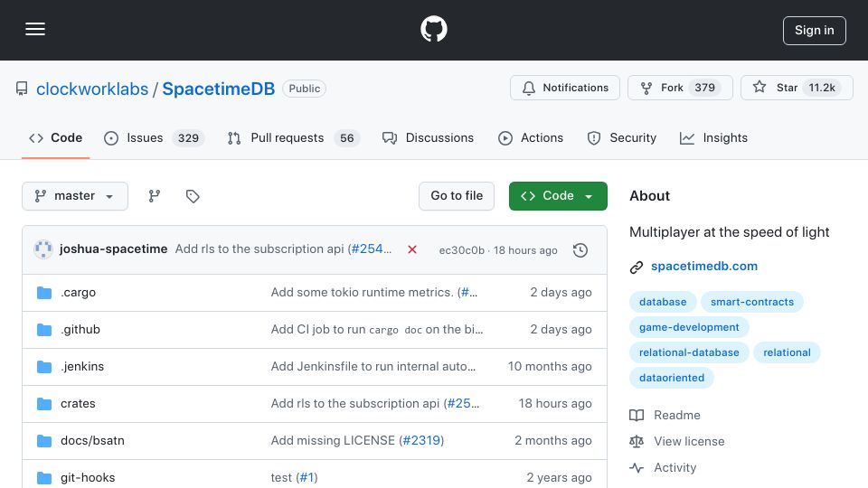The image size is (868, 488).
Task: Click the .cargo folder icon
Action: click(44, 293)
